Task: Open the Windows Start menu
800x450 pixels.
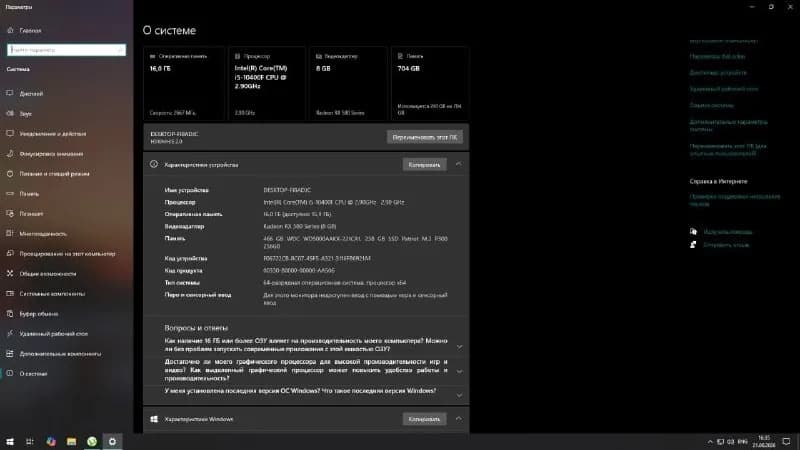Action: click(10, 441)
